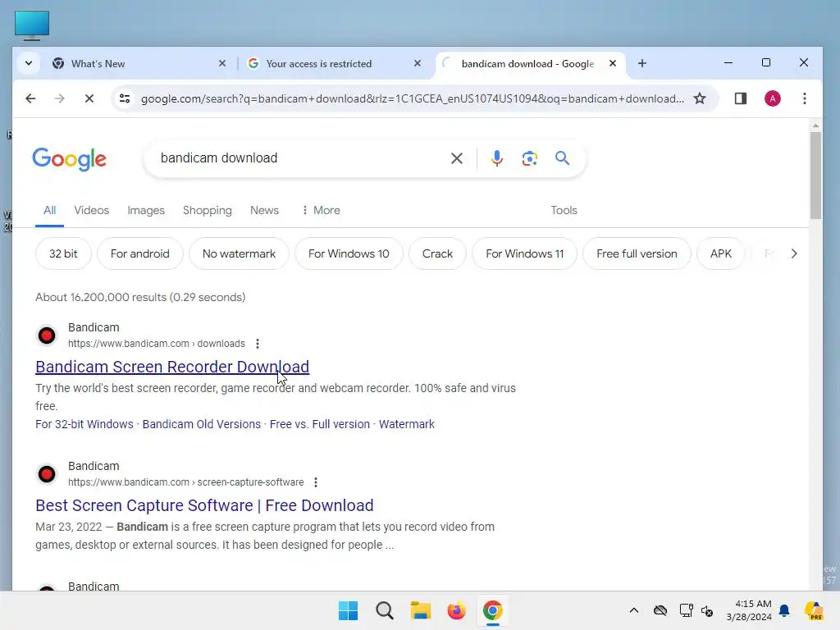Viewport: 840px width, 630px height.
Task: Click the address bar URL
Action: [x=412, y=98]
